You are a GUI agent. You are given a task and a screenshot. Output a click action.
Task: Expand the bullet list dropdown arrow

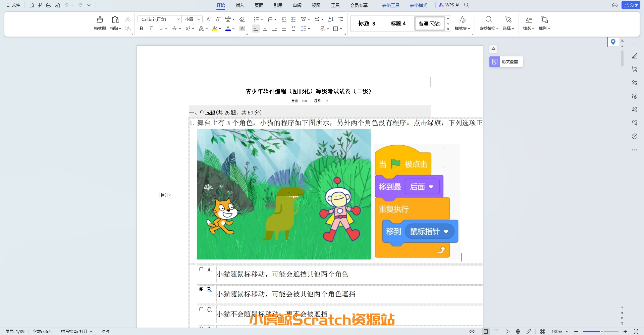[x=262, y=19]
